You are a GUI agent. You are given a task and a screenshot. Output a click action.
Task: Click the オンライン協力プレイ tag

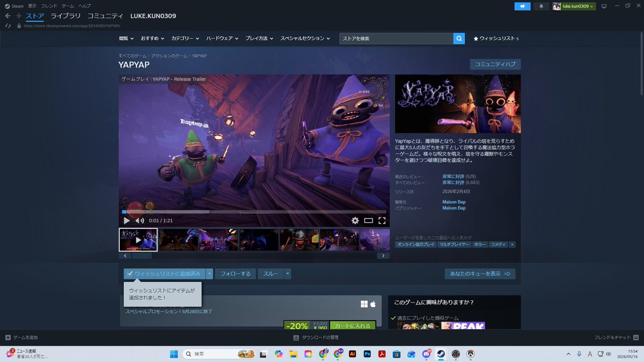coord(416,244)
